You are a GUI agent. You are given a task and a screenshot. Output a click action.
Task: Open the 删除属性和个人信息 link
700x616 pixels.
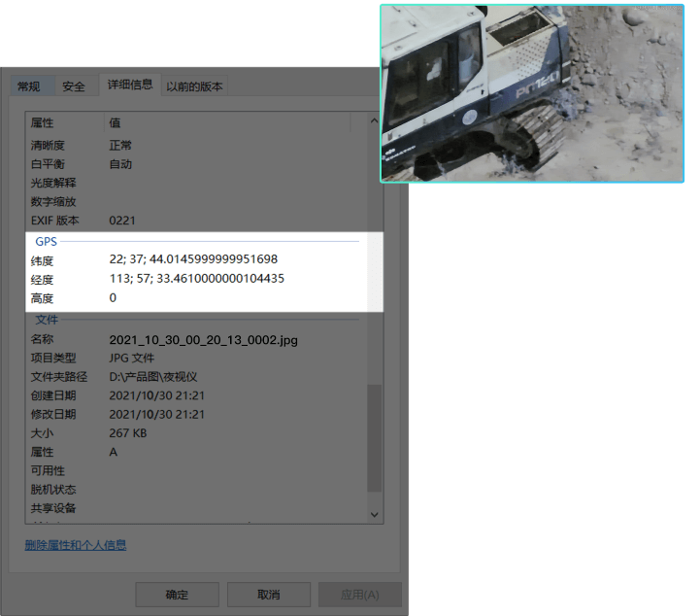tap(76, 545)
